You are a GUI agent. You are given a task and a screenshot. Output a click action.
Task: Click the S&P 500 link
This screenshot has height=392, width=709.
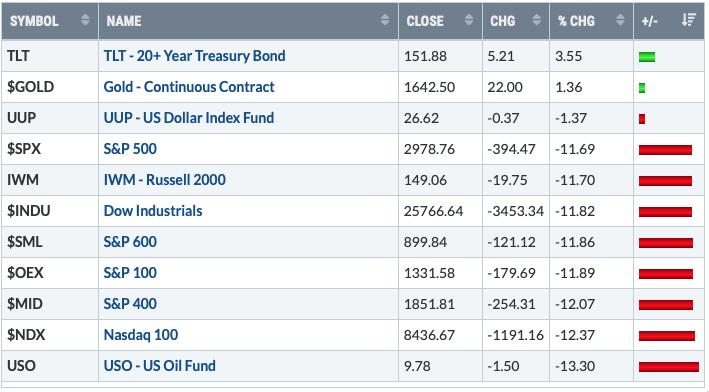click(130, 149)
